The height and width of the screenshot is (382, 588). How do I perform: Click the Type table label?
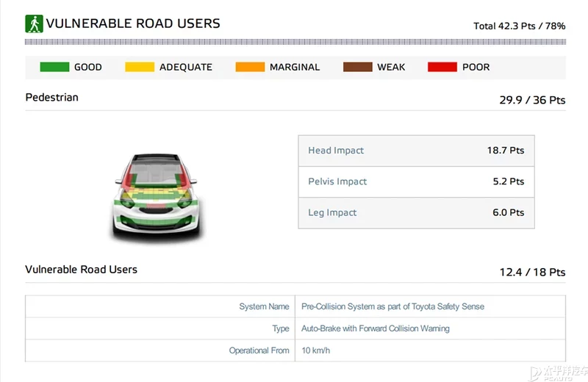coord(281,329)
